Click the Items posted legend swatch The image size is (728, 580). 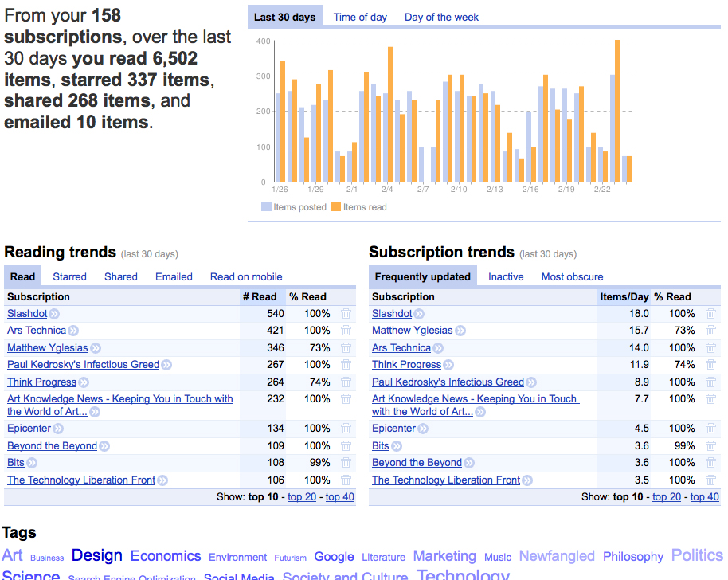coord(266,206)
